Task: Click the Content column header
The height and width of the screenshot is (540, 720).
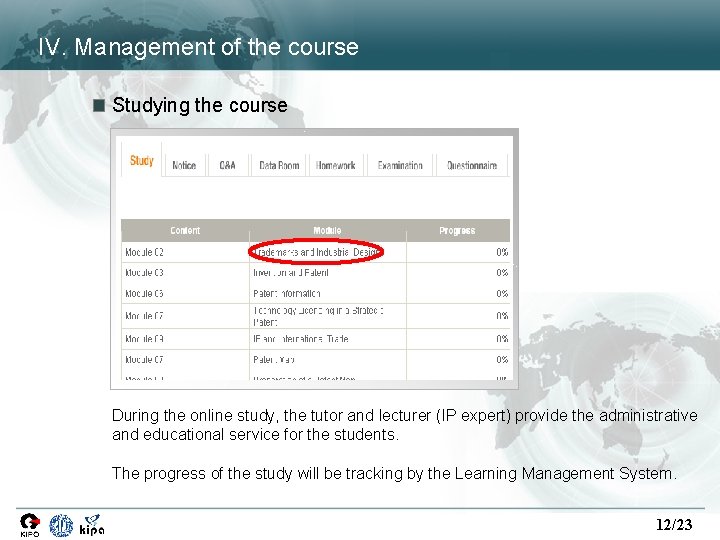Action: point(185,231)
